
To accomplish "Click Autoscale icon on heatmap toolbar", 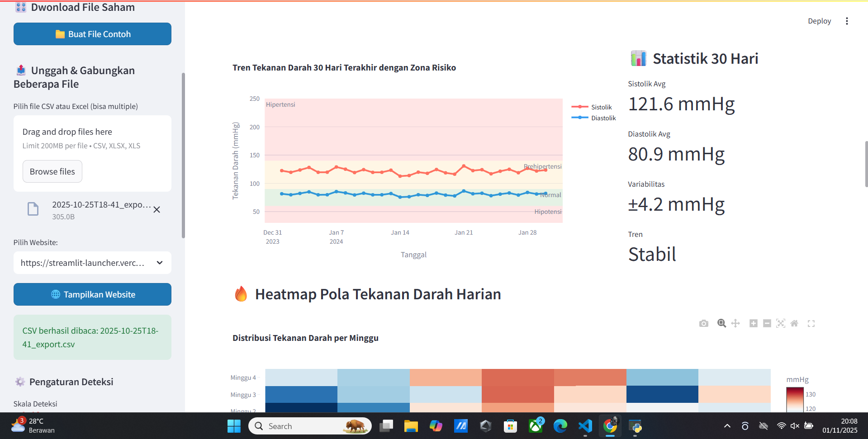I will pyautogui.click(x=780, y=323).
